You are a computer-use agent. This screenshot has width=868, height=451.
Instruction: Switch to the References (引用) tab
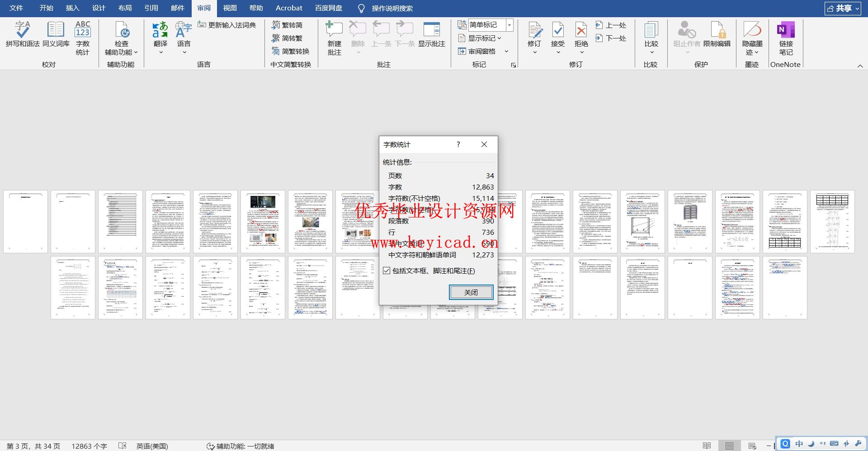point(151,8)
